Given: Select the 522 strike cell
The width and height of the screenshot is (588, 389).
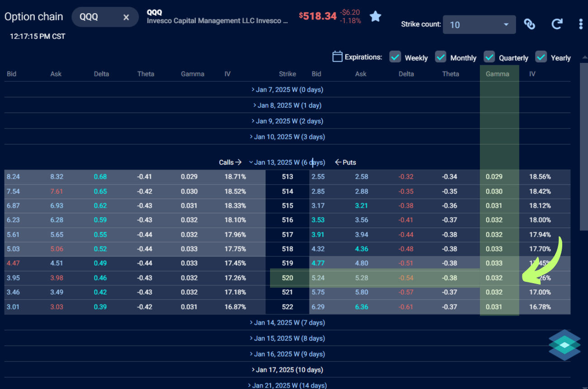Looking at the screenshot, I should pos(287,307).
